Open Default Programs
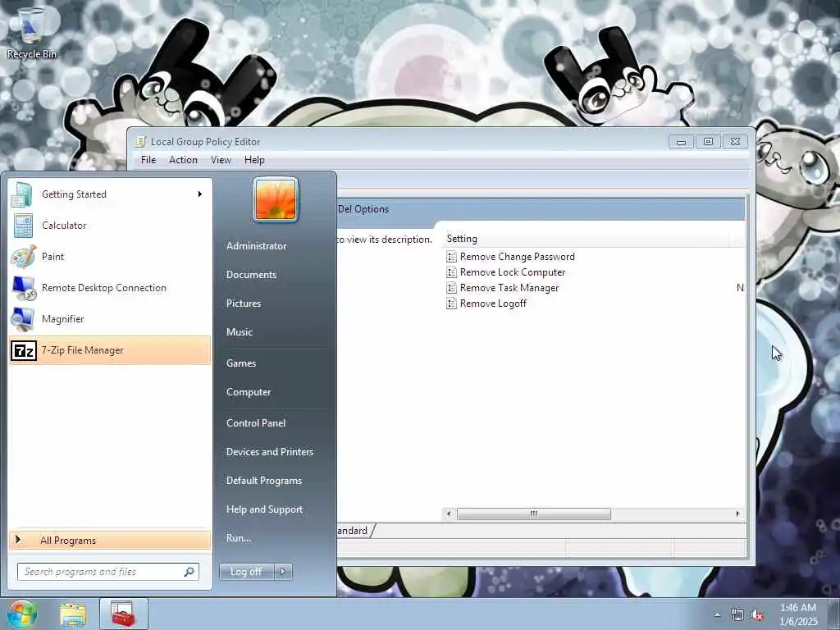Viewport: 840px width, 630px height. click(x=264, y=481)
